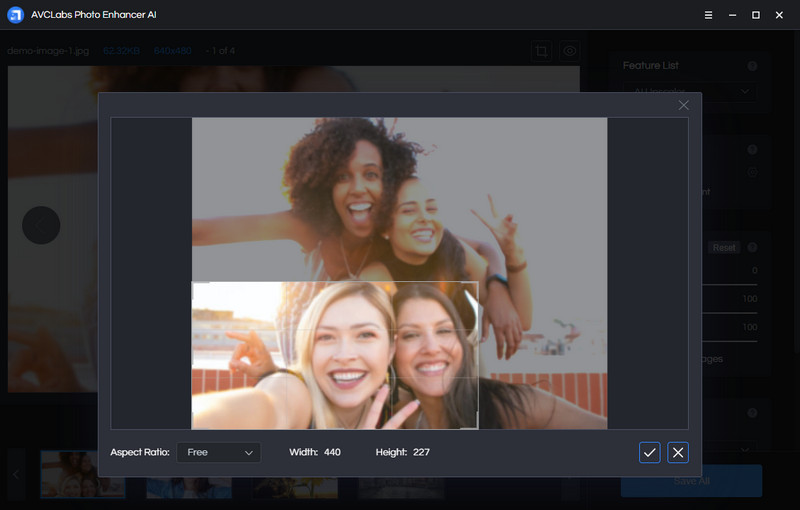The width and height of the screenshot is (800, 510).
Task: Maximize the AVCLabs window
Action: pos(756,15)
